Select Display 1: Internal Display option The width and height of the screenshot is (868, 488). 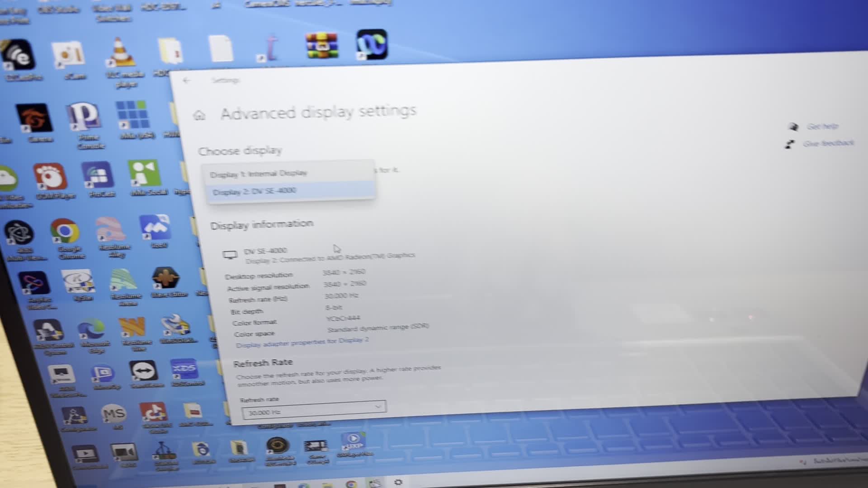(289, 173)
